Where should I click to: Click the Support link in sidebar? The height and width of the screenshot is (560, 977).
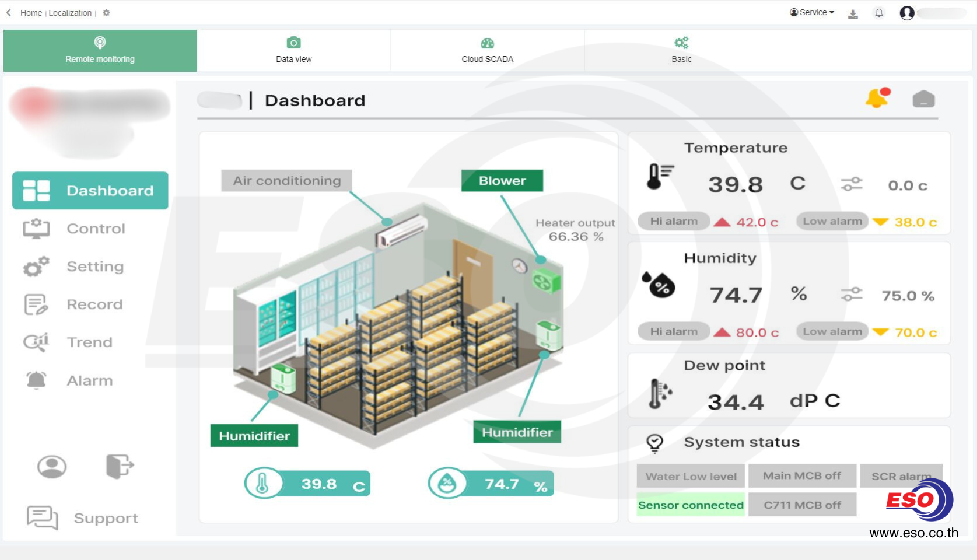[106, 518]
